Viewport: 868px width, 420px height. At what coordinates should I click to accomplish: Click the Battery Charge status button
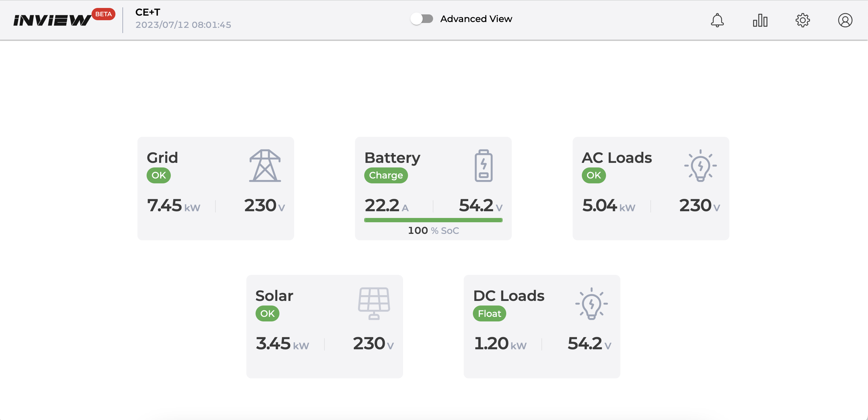pyautogui.click(x=386, y=175)
